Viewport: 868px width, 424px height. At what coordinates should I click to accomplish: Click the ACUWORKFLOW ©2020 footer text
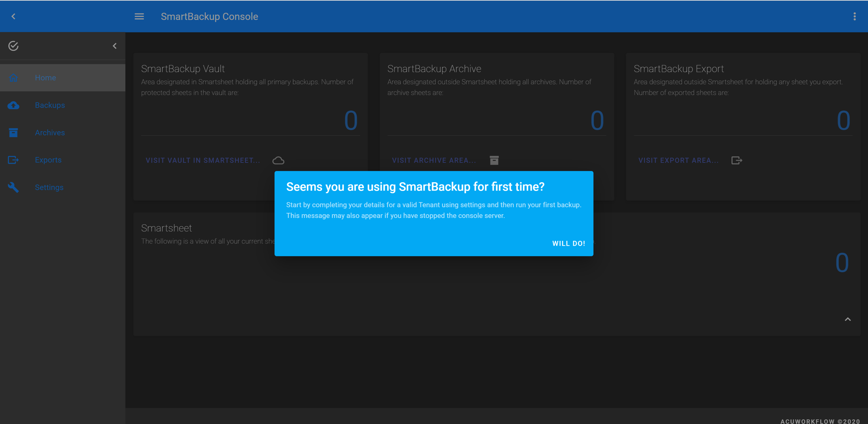click(x=820, y=421)
